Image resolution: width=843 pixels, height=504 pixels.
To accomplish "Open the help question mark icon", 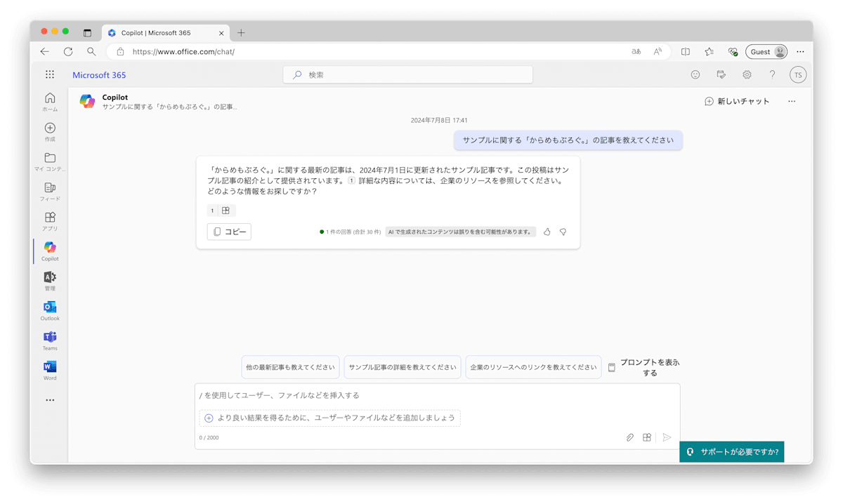I will [x=772, y=74].
